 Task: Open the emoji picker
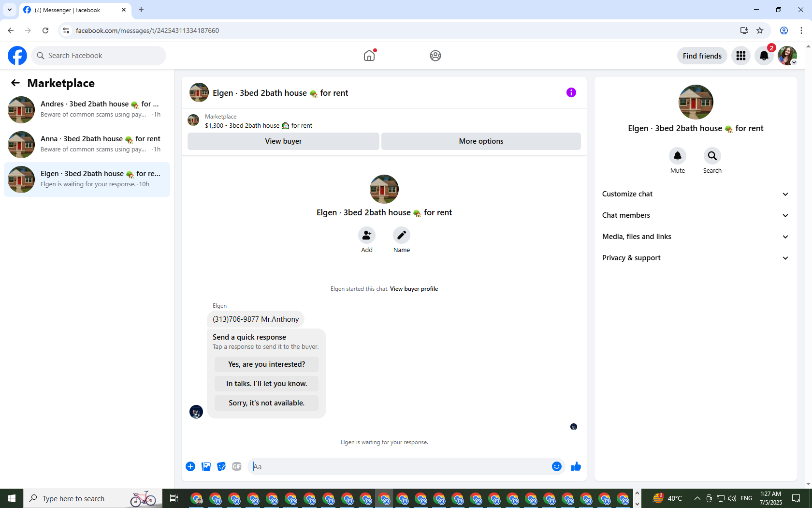coord(557,466)
